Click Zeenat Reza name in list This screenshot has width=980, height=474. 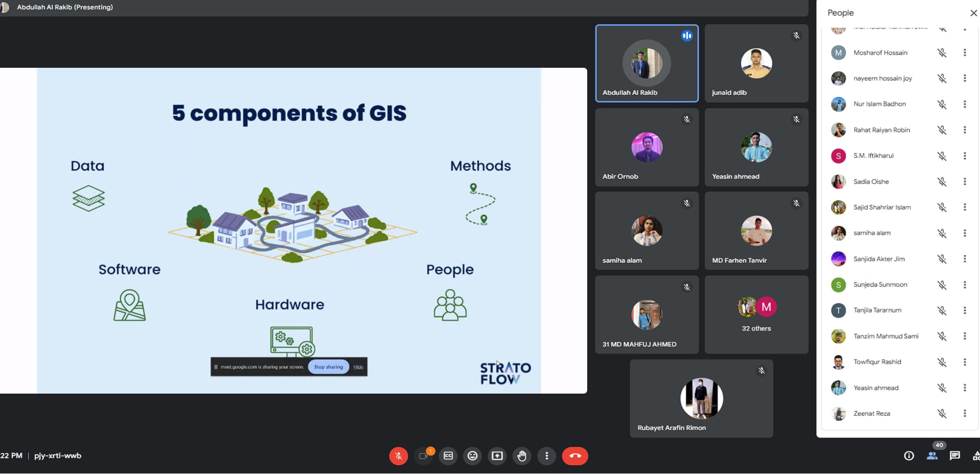[872, 413]
